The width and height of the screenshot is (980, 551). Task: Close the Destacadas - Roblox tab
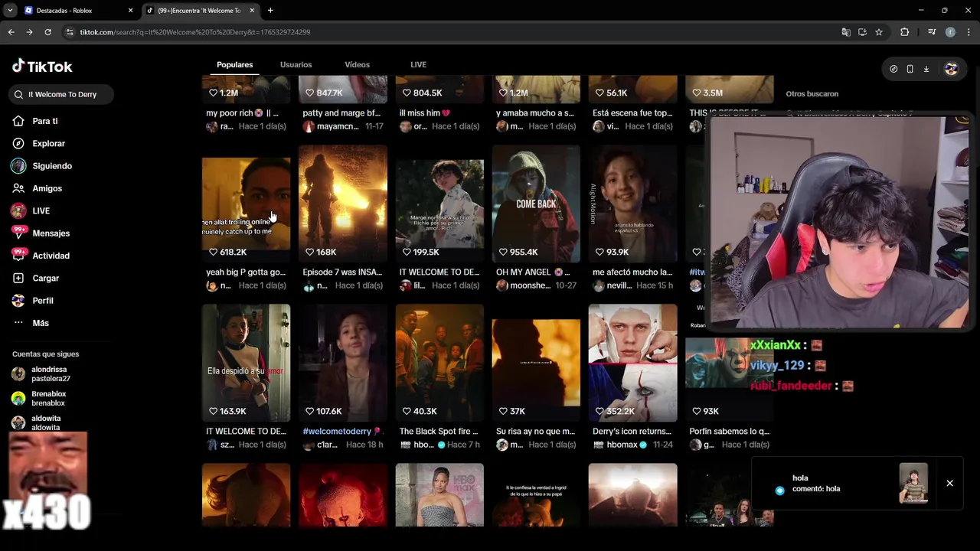click(130, 11)
